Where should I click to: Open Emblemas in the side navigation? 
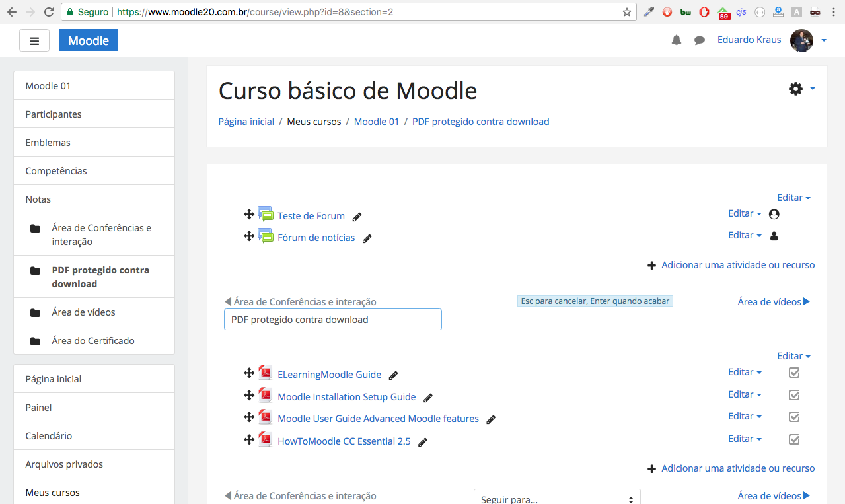pyautogui.click(x=94, y=143)
